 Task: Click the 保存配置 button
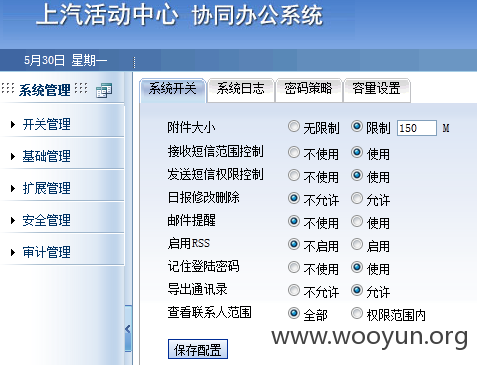coord(198,349)
